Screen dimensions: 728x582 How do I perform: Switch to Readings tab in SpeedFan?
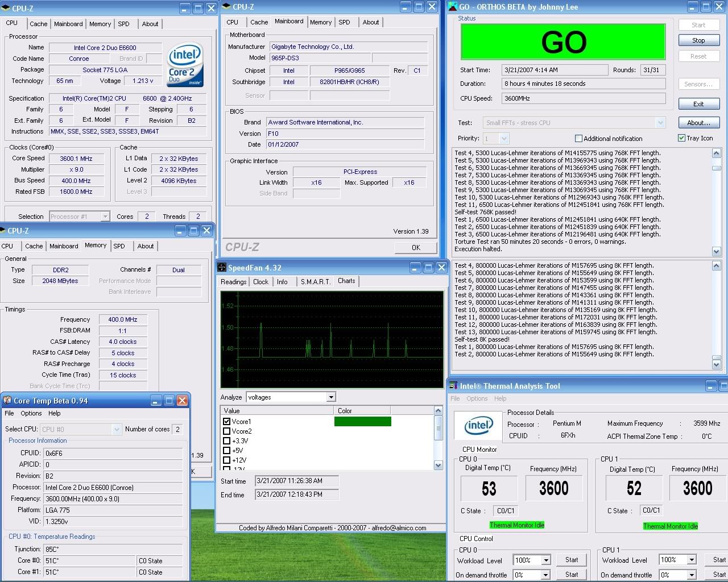[x=233, y=281]
